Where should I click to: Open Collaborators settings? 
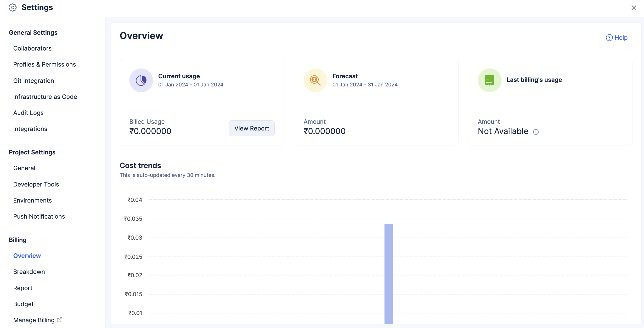pyautogui.click(x=32, y=49)
